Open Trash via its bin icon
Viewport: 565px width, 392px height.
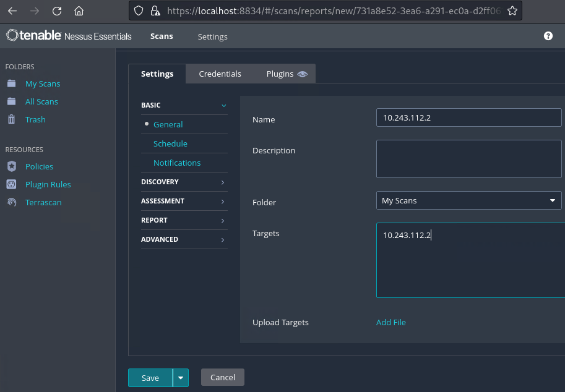coord(11,119)
